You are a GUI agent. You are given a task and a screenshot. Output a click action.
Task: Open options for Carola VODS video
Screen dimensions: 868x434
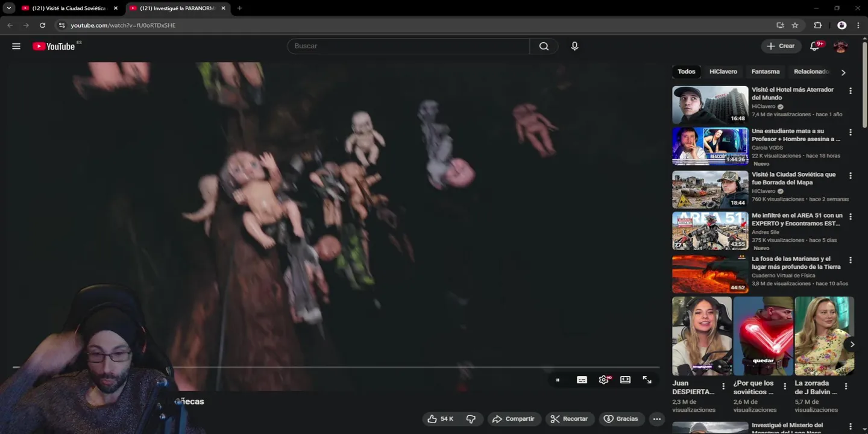(851, 132)
